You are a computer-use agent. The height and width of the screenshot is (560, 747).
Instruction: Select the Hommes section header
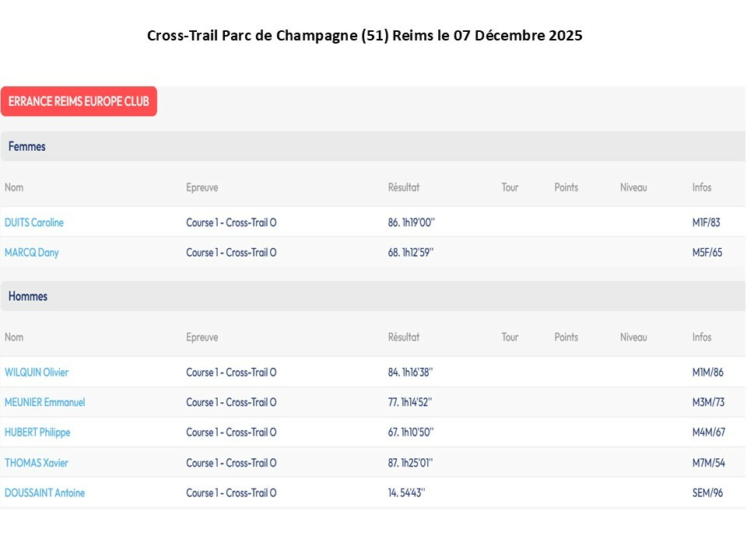(28, 296)
